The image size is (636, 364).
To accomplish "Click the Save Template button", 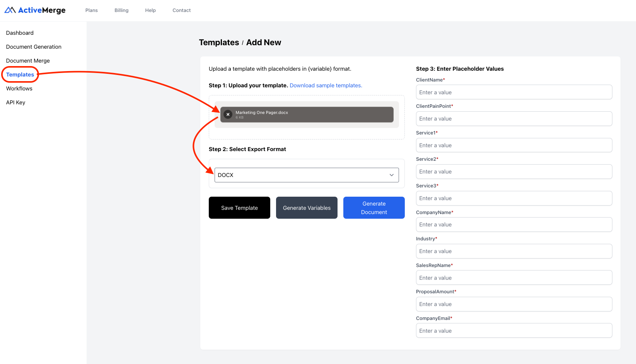I will (239, 208).
